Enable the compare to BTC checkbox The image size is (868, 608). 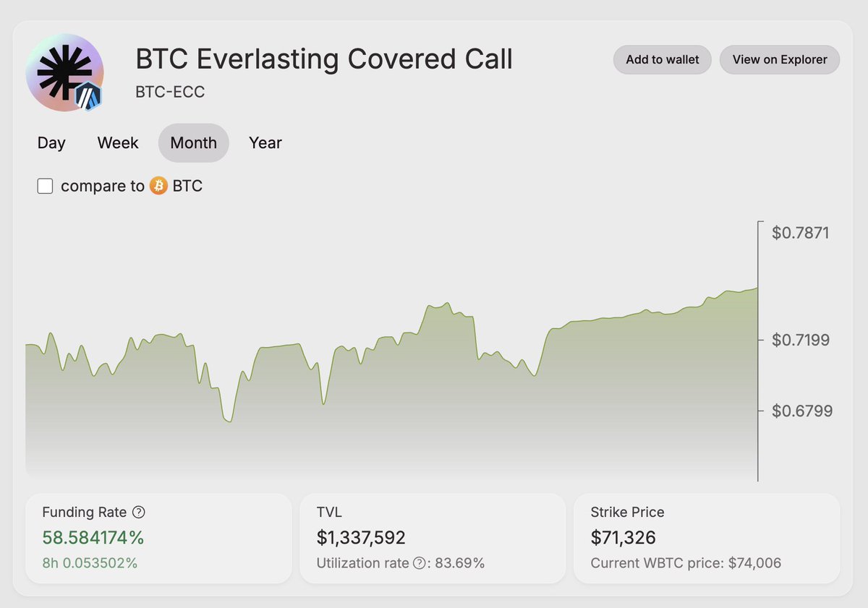45,187
